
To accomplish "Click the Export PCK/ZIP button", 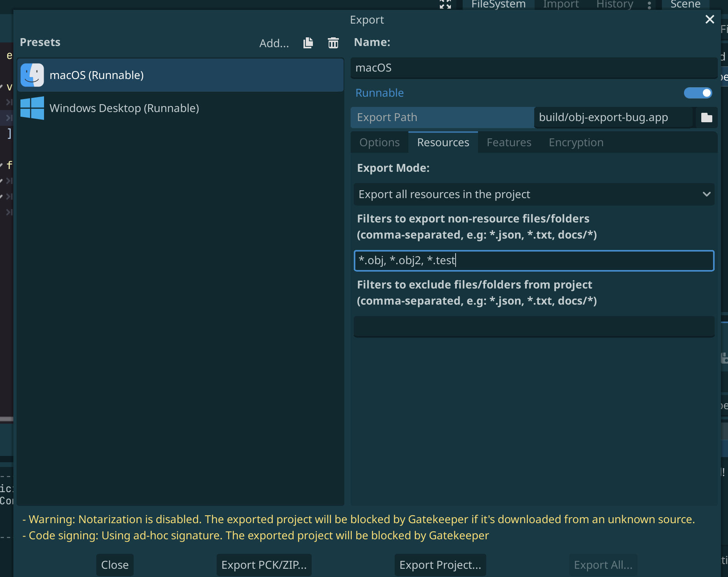I will (263, 565).
